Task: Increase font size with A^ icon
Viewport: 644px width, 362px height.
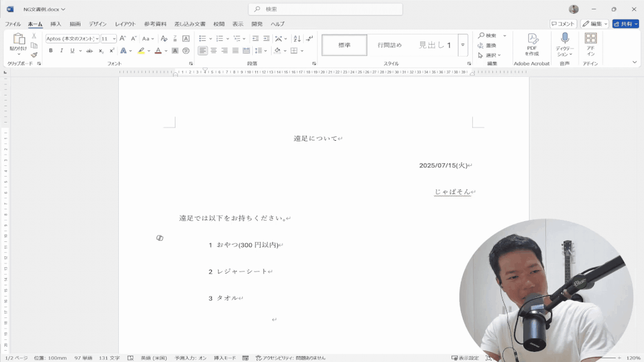Action: coord(123,38)
